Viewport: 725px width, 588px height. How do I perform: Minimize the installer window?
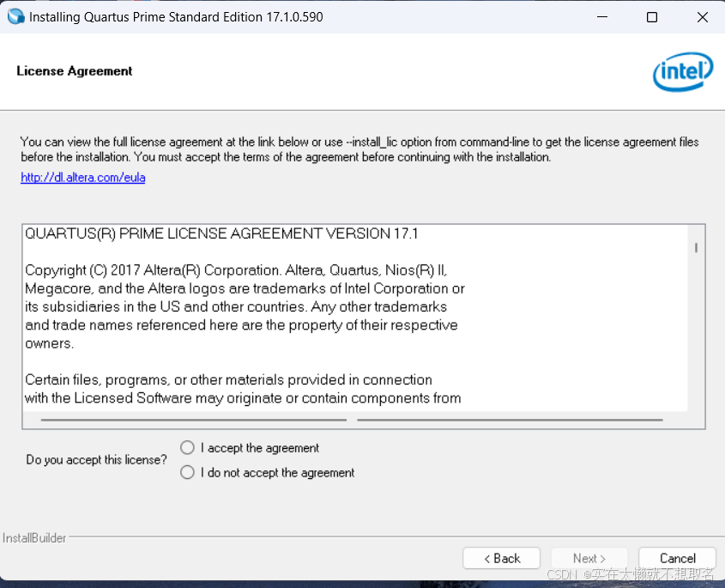602,17
